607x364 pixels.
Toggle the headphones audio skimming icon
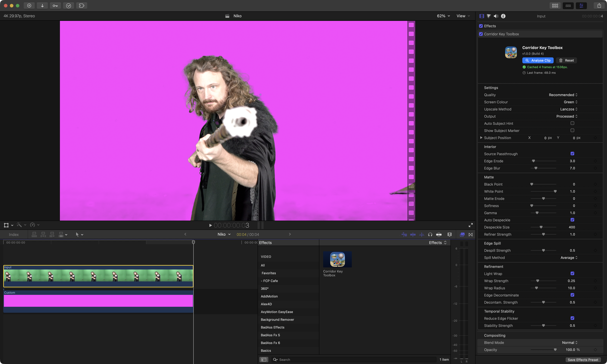click(x=430, y=234)
